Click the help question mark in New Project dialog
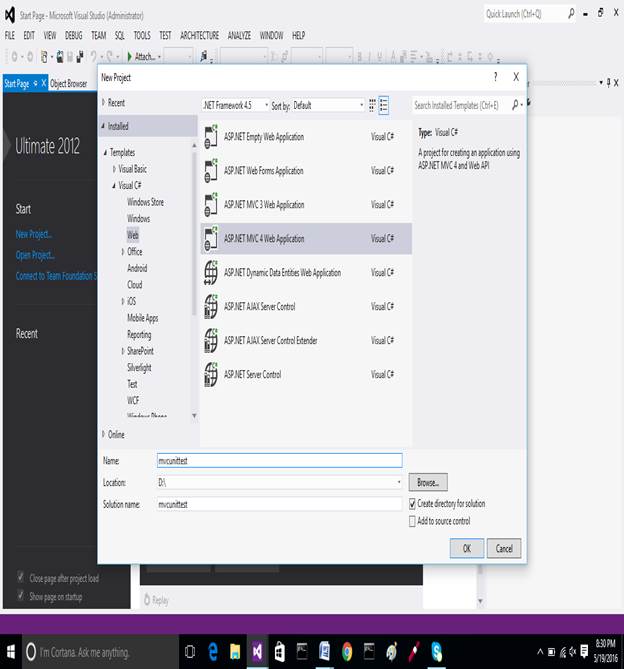This screenshot has height=669, width=624. point(495,77)
